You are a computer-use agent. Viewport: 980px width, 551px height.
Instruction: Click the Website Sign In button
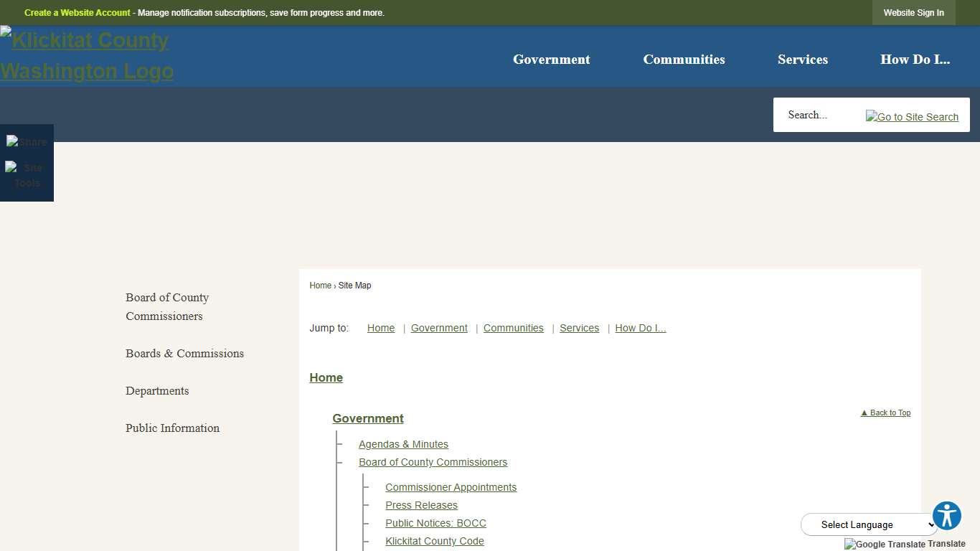coord(913,13)
